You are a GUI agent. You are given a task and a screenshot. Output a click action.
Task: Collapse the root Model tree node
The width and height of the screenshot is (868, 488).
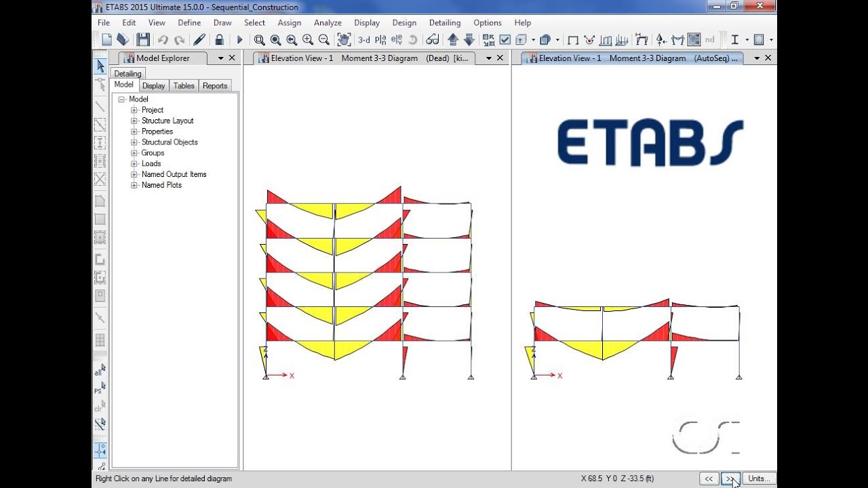[x=121, y=99]
